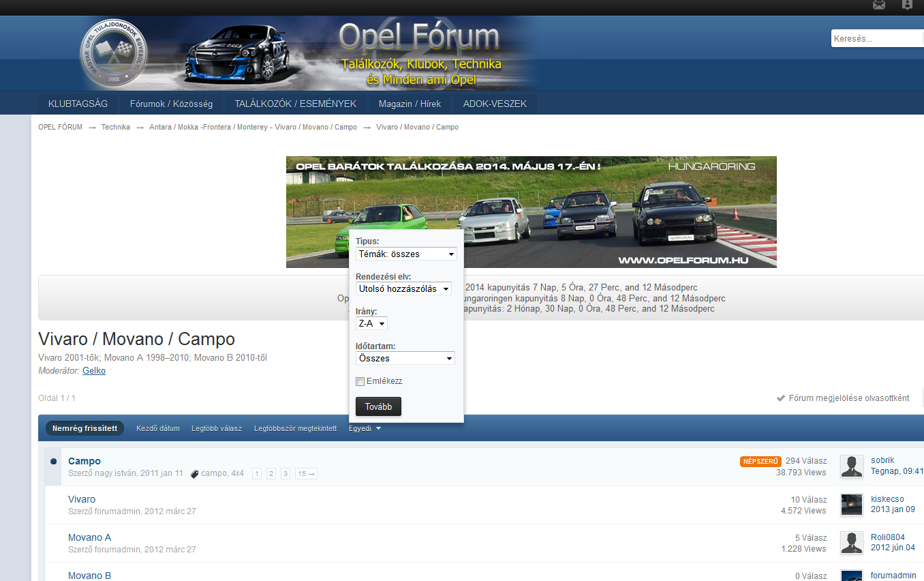Click the Oldal 1 / 1 page indicator

coord(57,398)
